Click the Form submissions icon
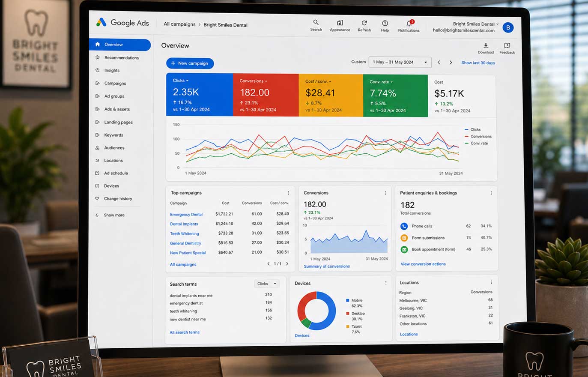The width and height of the screenshot is (588, 377). [404, 238]
